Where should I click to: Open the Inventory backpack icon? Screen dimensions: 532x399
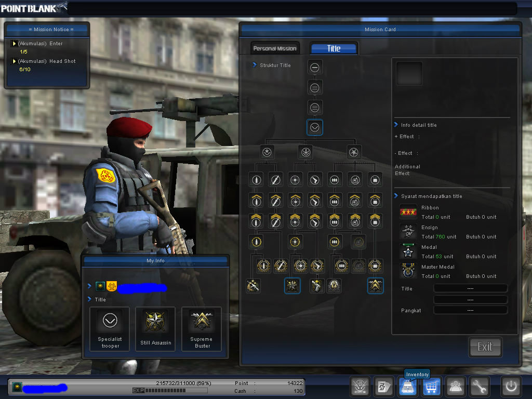tap(407, 387)
